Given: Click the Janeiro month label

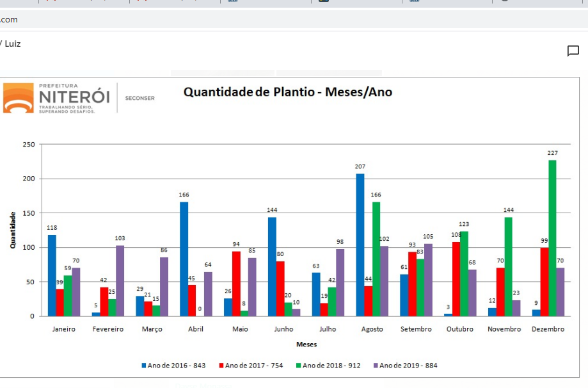Looking at the screenshot, I should 63,328.
